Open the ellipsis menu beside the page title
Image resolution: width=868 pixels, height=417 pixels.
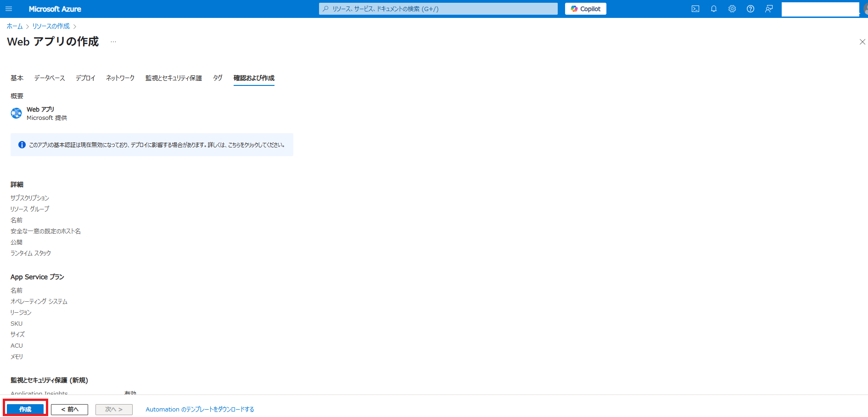coord(113,42)
